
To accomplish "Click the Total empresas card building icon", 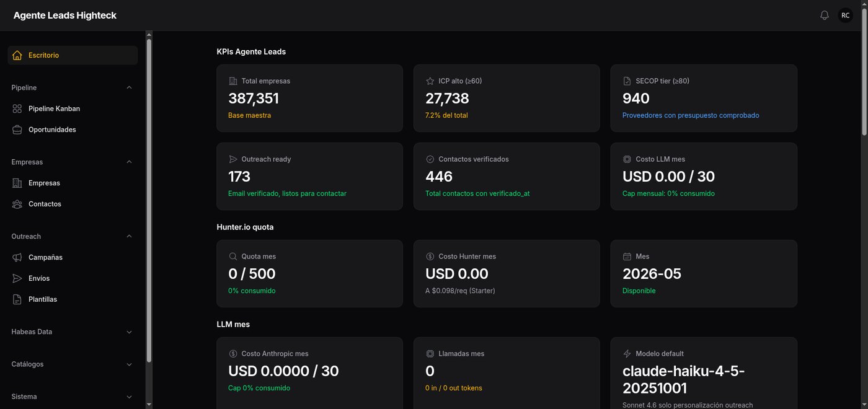I will [x=233, y=81].
